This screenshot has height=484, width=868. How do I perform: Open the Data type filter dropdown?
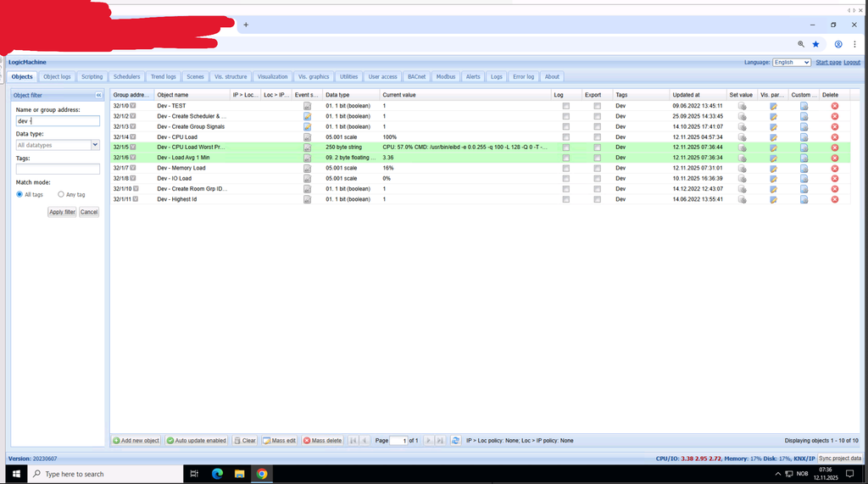coord(95,145)
